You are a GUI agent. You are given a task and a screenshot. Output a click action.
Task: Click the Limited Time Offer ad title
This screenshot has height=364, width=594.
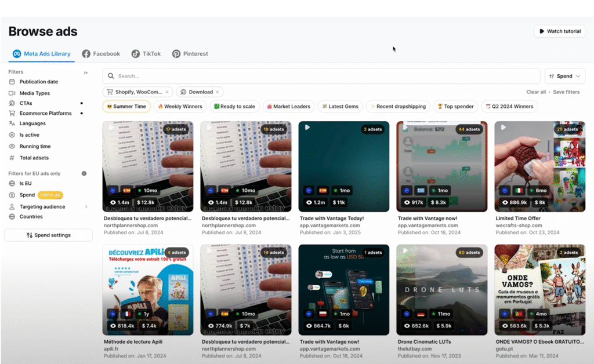click(x=518, y=219)
